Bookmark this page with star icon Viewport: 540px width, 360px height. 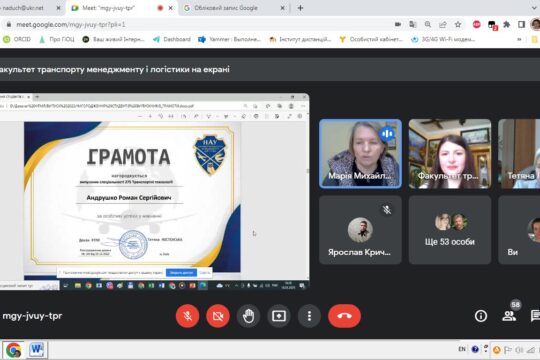(x=458, y=24)
